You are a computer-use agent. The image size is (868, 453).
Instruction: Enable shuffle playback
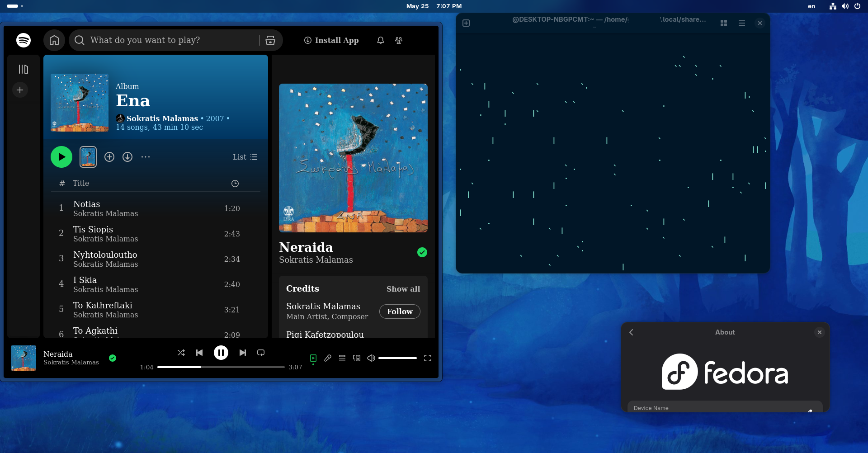point(181,353)
